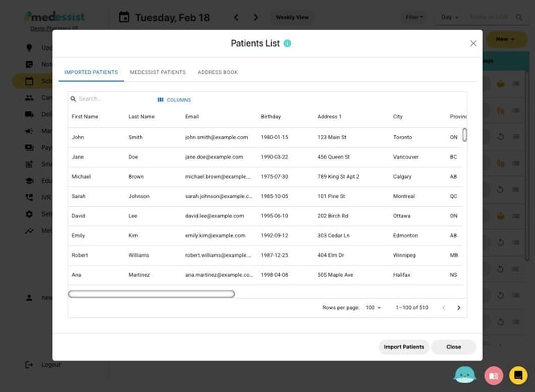Go to next page of patients

pyautogui.click(x=459, y=307)
